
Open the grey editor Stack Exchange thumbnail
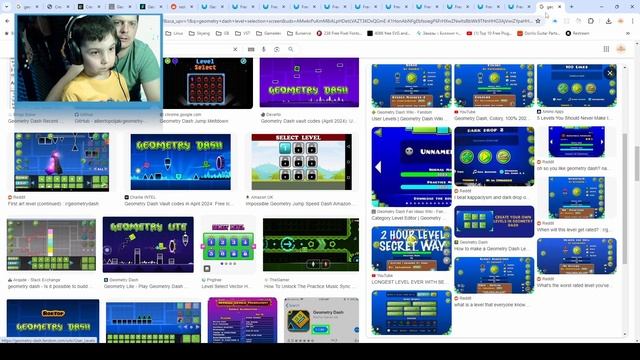click(x=51, y=245)
